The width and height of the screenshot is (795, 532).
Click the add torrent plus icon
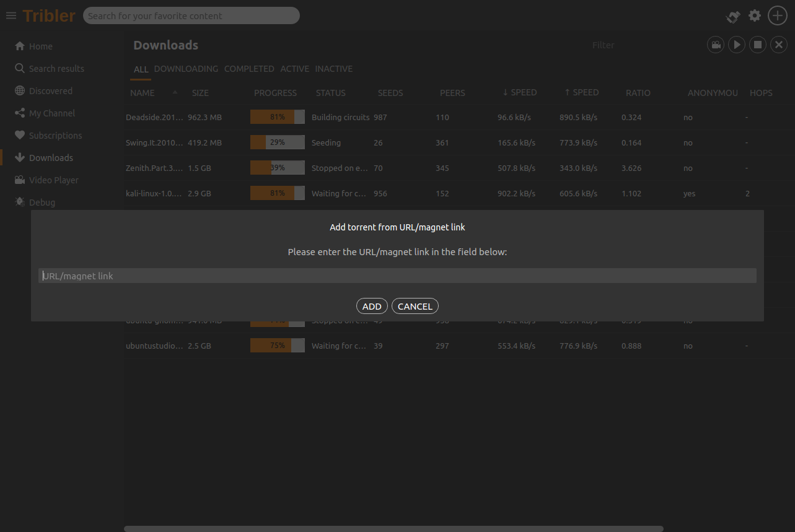778,15
